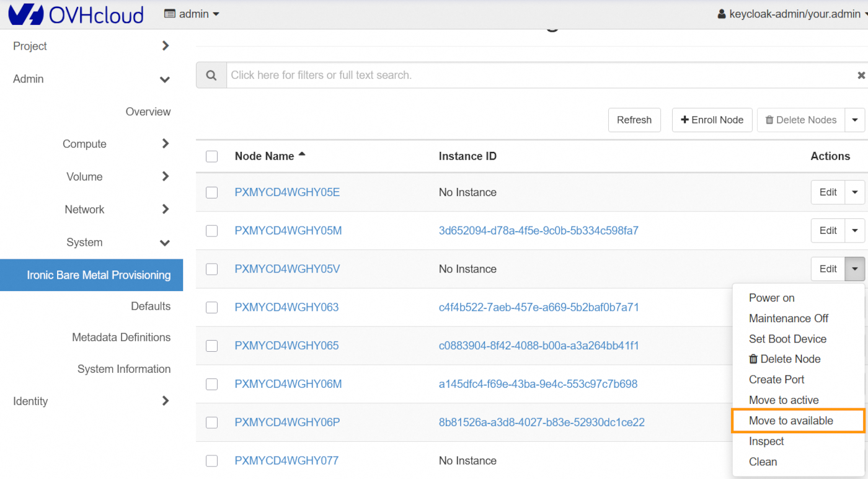Select Power on from dropdown menu

tap(771, 298)
